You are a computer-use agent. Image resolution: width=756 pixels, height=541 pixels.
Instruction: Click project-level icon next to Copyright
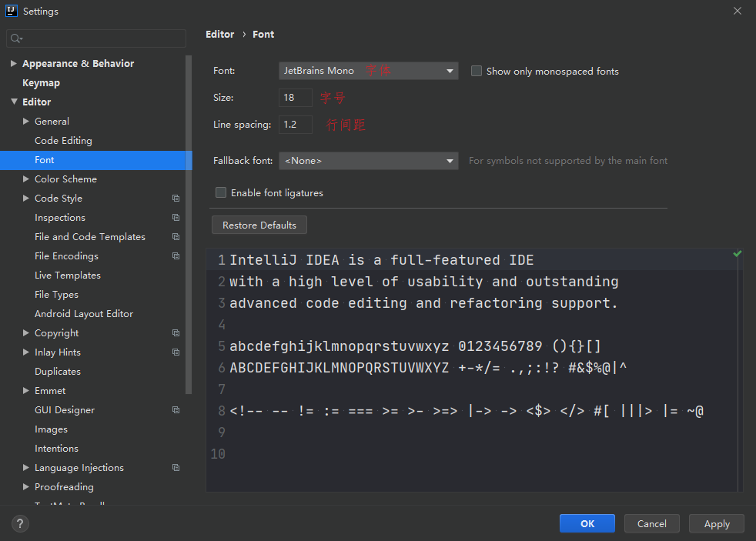176,333
